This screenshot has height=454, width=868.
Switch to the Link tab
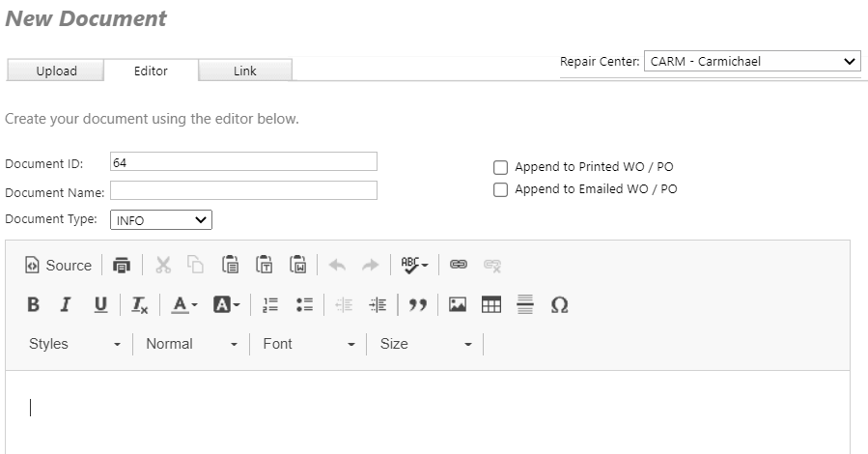click(245, 71)
